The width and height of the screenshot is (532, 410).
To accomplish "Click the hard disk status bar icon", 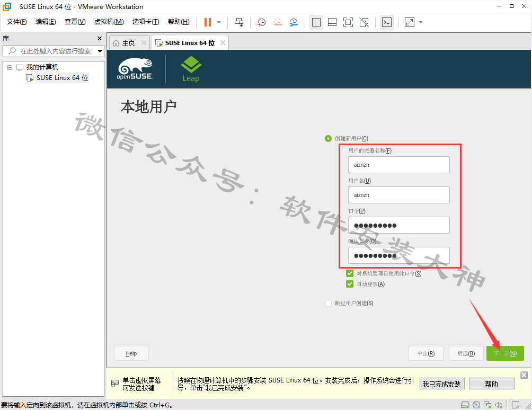I will point(465,405).
